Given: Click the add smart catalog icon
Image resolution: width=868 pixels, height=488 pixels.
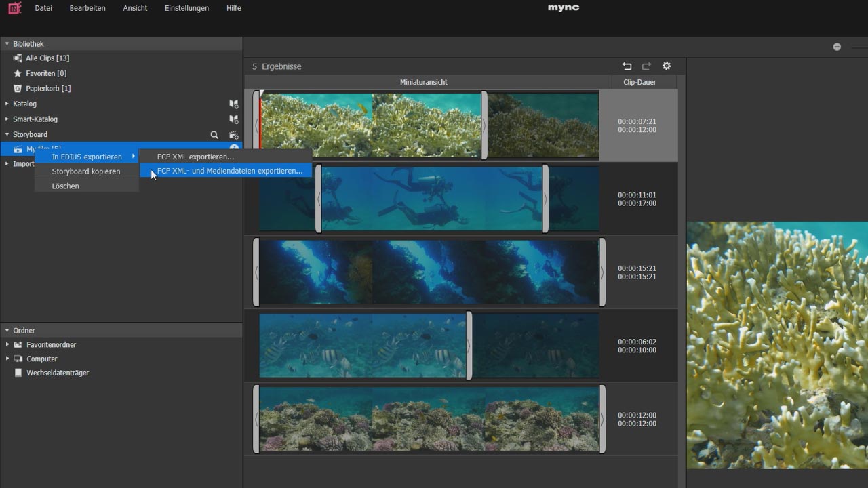Looking at the screenshot, I should [x=233, y=119].
